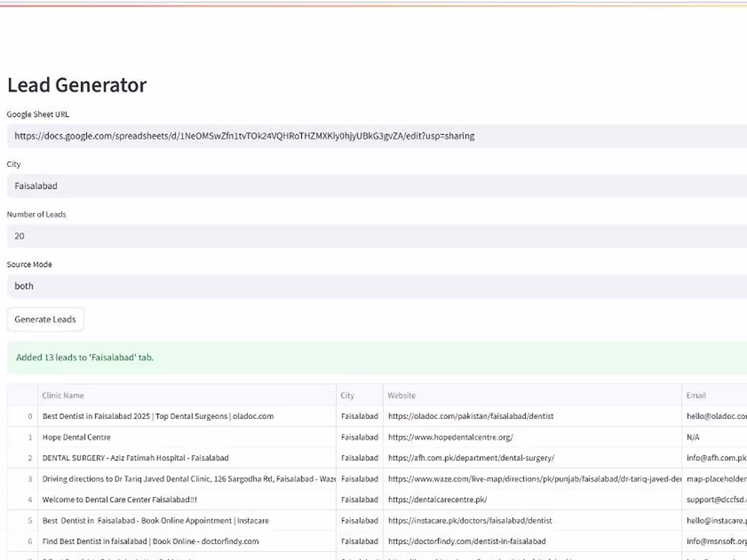Select the N/A email cell
The image size is (747, 560).
[x=714, y=437]
